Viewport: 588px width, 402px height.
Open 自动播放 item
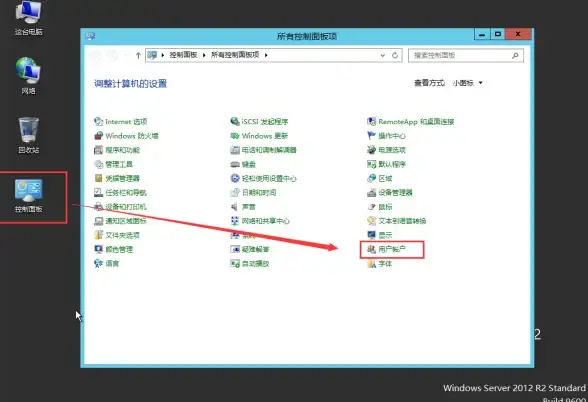(x=250, y=264)
